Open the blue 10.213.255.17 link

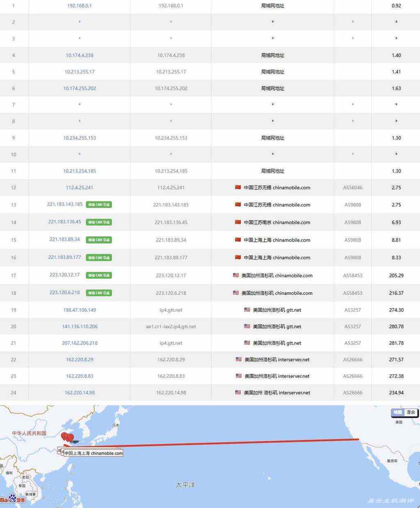pyautogui.click(x=80, y=72)
